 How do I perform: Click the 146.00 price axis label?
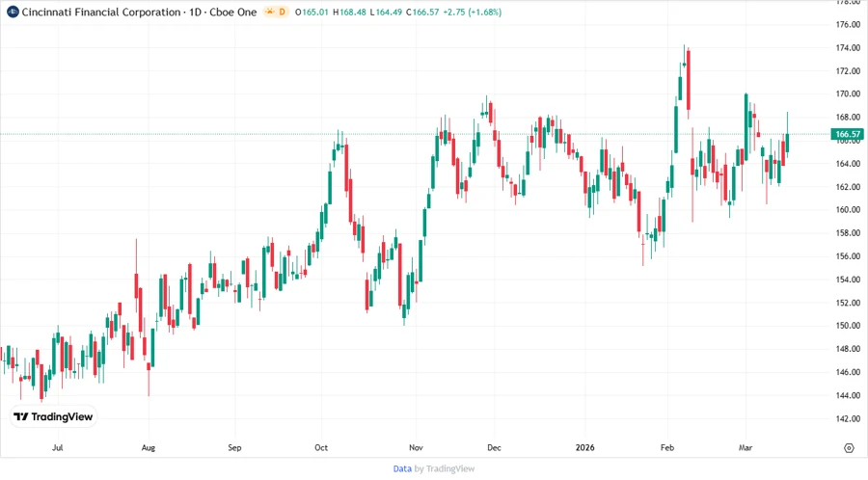[848, 372]
